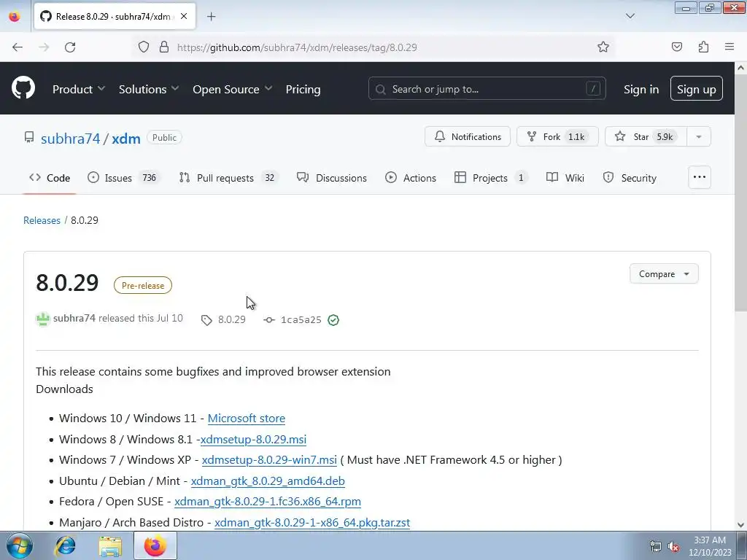Click the shield tracking protection icon
This screenshot has height=560, width=747.
pos(144,47)
